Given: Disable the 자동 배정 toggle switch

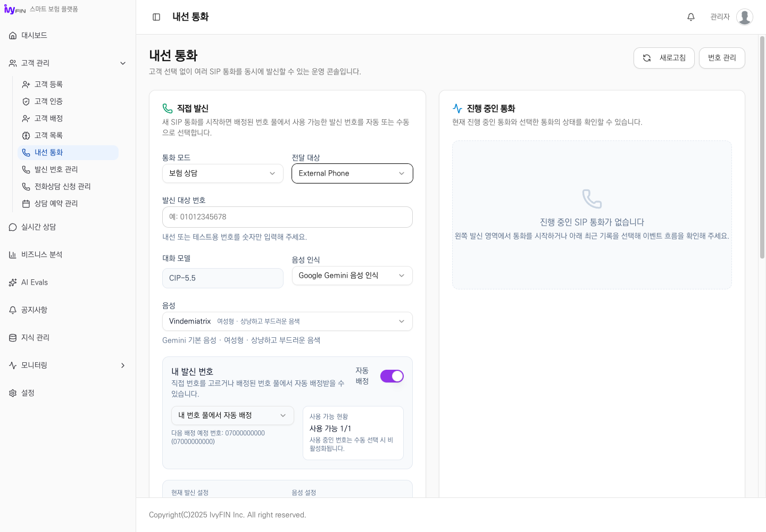Looking at the screenshot, I should coord(392,376).
